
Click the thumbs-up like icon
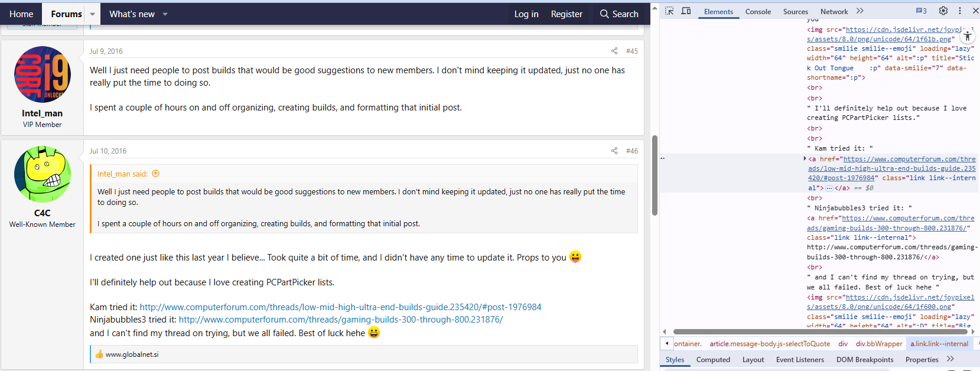coord(99,354)
